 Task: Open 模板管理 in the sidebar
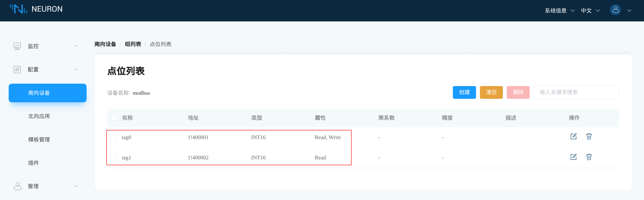coord(39,140)
